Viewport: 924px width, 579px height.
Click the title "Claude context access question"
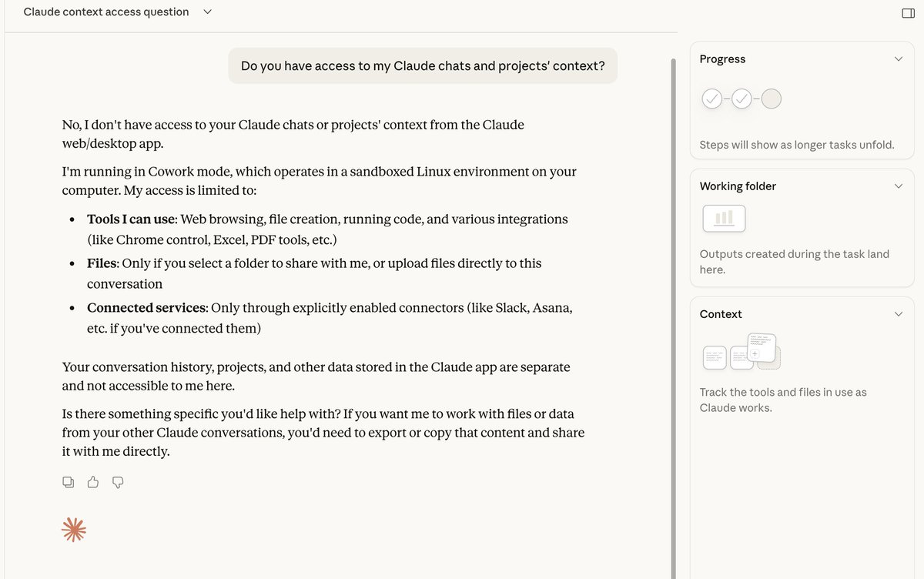(106, 12)
